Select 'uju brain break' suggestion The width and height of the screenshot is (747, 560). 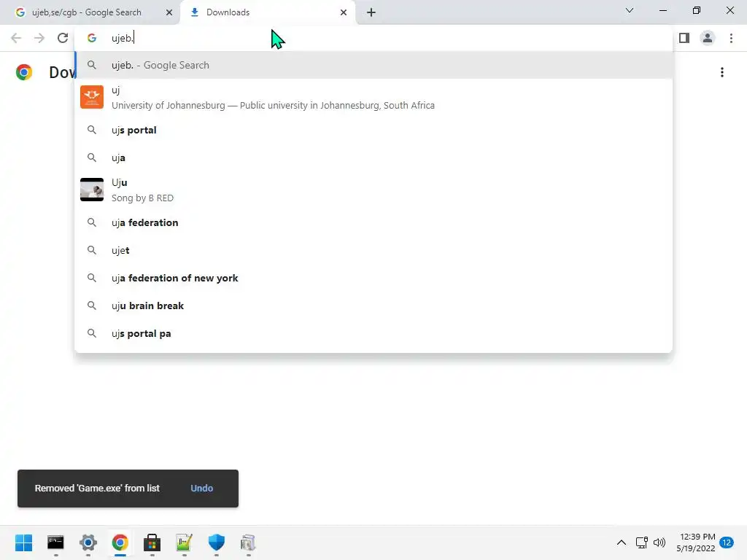[x=374, y=306]
